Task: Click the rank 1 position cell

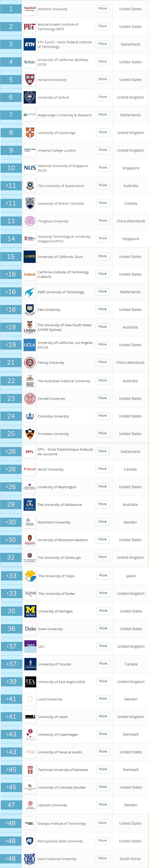Action: coord(11,9)
